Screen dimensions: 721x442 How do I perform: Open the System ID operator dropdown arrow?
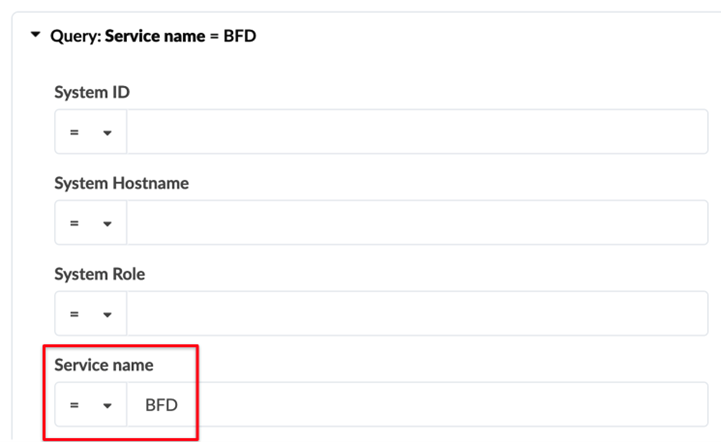point(106,133)
